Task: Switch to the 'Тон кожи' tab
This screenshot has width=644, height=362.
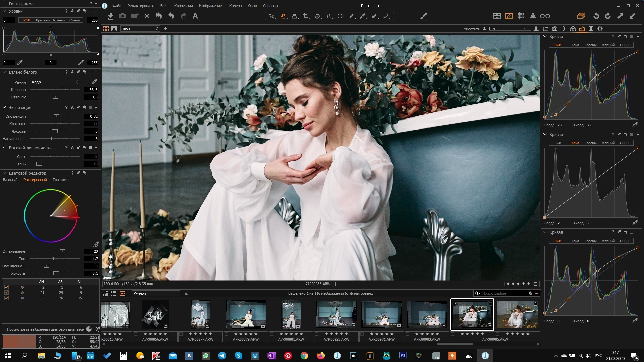Action: (x=60, y=180)
